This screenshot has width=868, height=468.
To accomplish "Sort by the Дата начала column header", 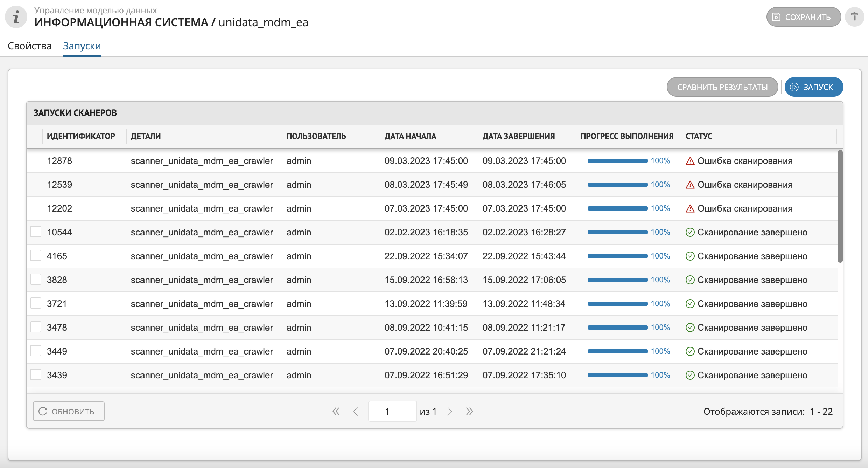I will [429, 136].
